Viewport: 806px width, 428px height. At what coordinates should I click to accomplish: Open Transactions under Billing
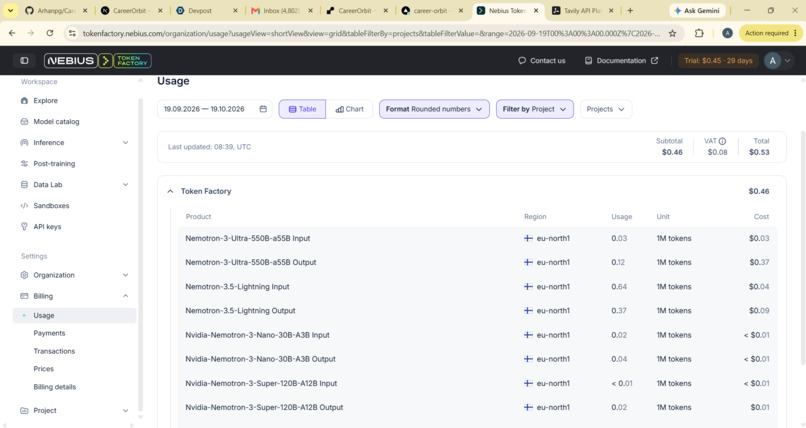54,351
